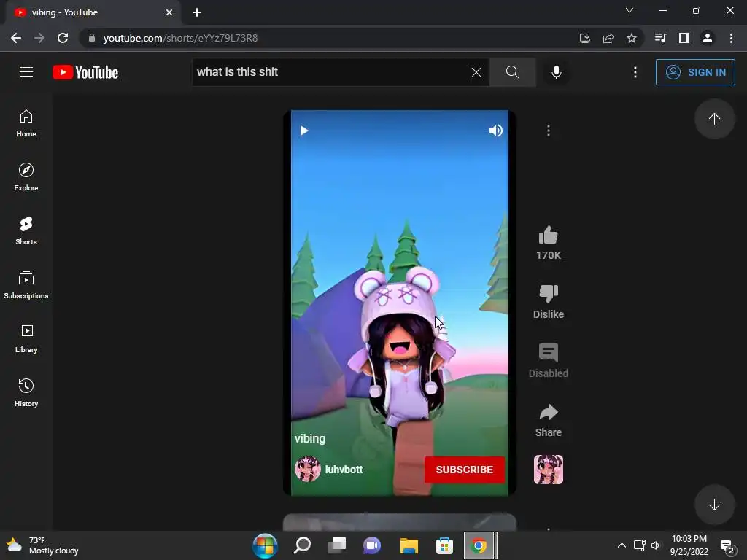Open Task View on taskbar
Viewport: 747px width, 560px height.
(337, 545)
